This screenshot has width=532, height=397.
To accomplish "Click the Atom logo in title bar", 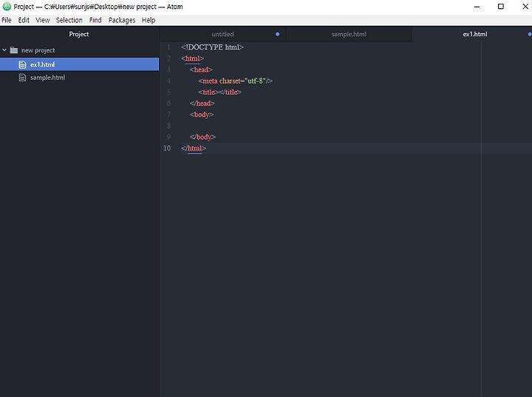I will click(7, 7).
